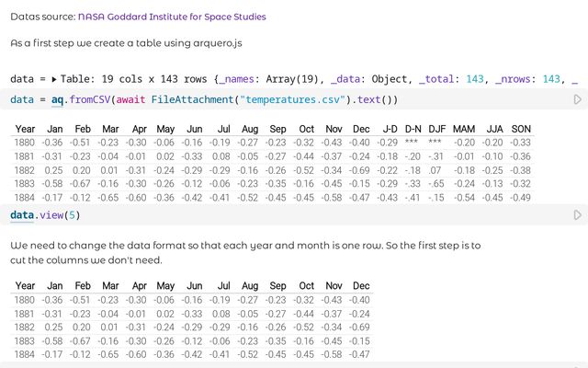Click inside the aq.fromCSV code editor
Image resolution: width=588 pixels, height=368 pixels.
click(x=276, y=99)
